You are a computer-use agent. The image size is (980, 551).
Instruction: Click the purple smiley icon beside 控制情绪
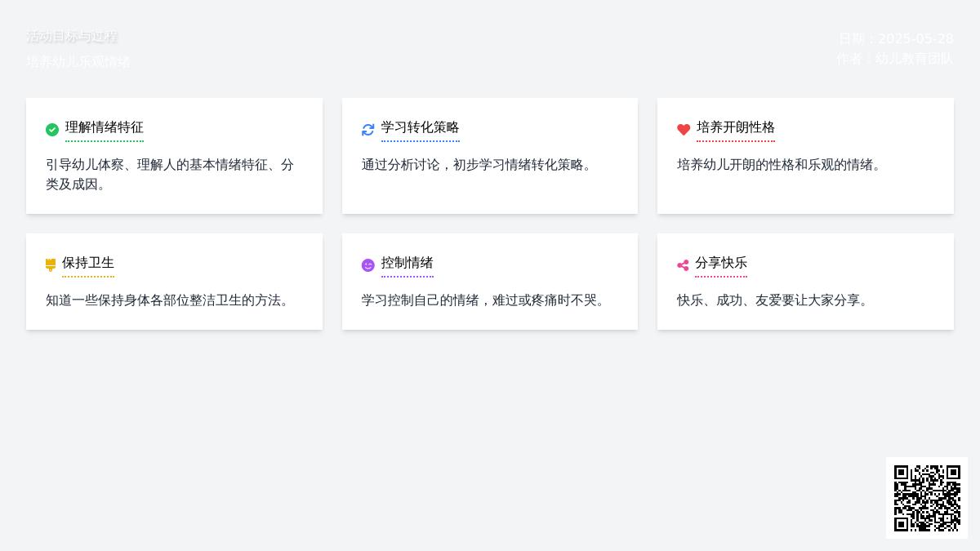click(368, 265)
